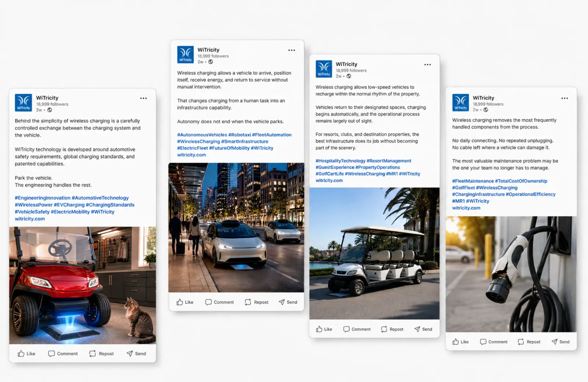Open WiTricity name on resort golf cart post

click(x=346, y=64)
